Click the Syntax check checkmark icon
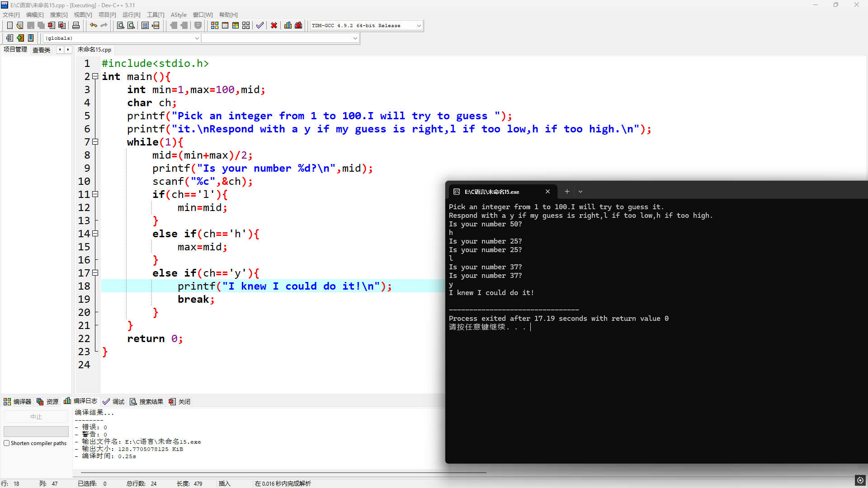The image size is (868, 488). coord(259,26)
